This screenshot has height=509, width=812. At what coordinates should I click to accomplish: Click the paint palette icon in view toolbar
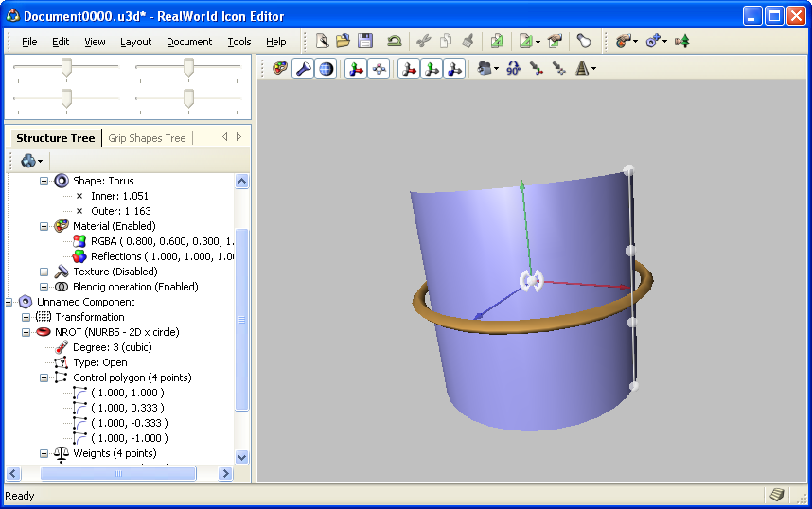click(279, 68)
